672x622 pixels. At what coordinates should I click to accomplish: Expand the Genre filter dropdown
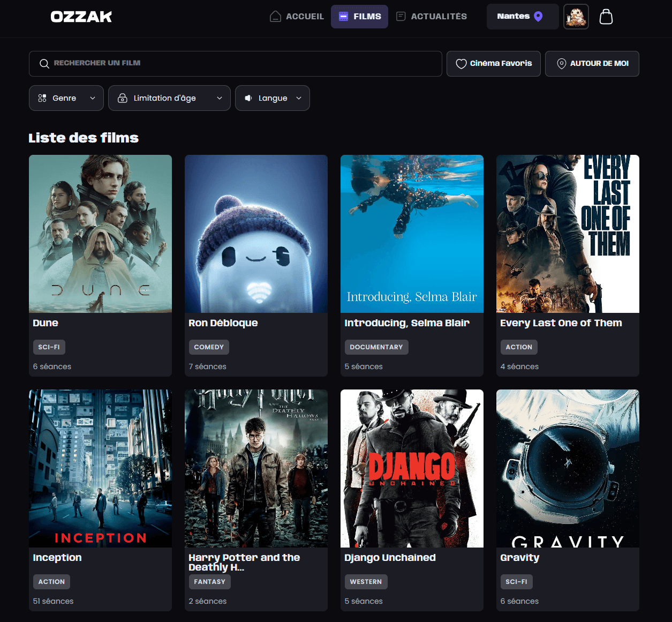(x=66, y=98)
